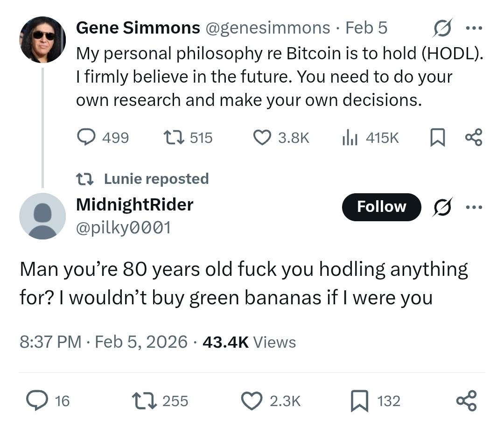Open the @pilky0001 profile handle
This screenshot has width=504, height=421.
(123, 227)
